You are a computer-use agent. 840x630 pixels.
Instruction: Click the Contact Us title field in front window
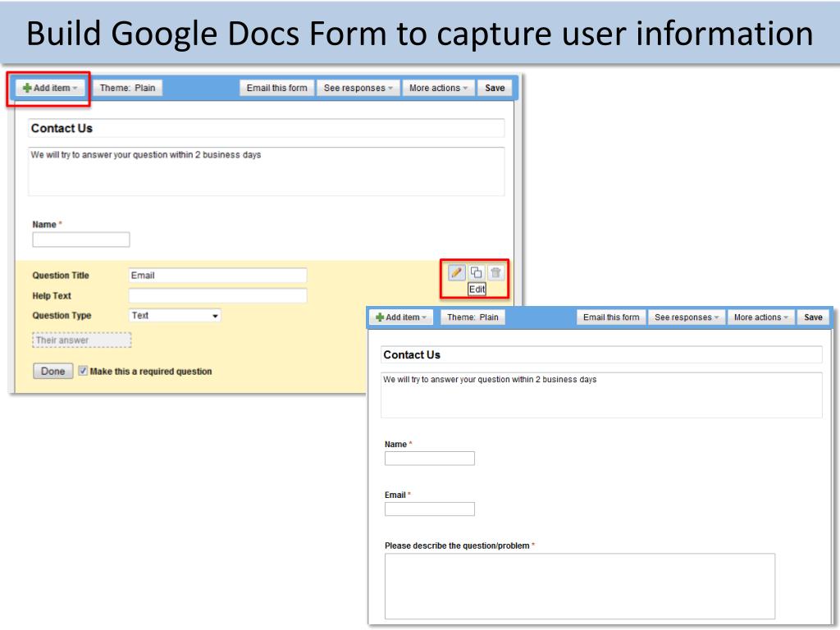tap(601, 354)
